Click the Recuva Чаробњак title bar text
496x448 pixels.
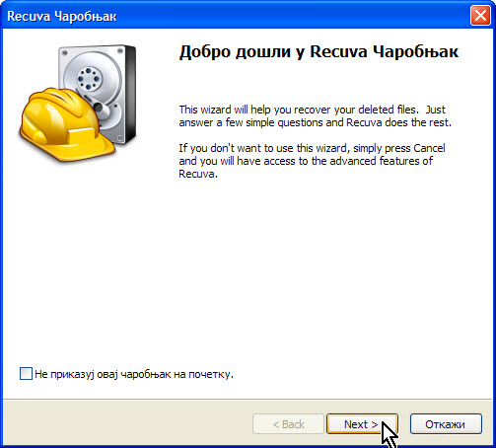(62, 16)
